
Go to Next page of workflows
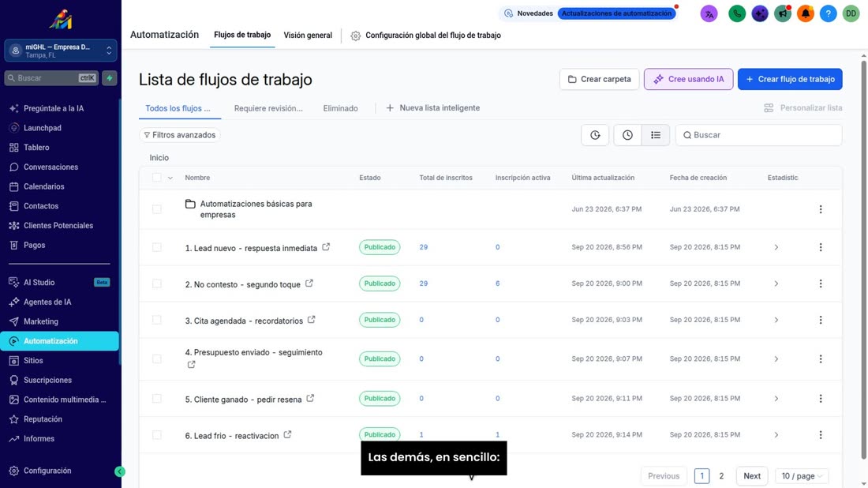pos(752,476)
